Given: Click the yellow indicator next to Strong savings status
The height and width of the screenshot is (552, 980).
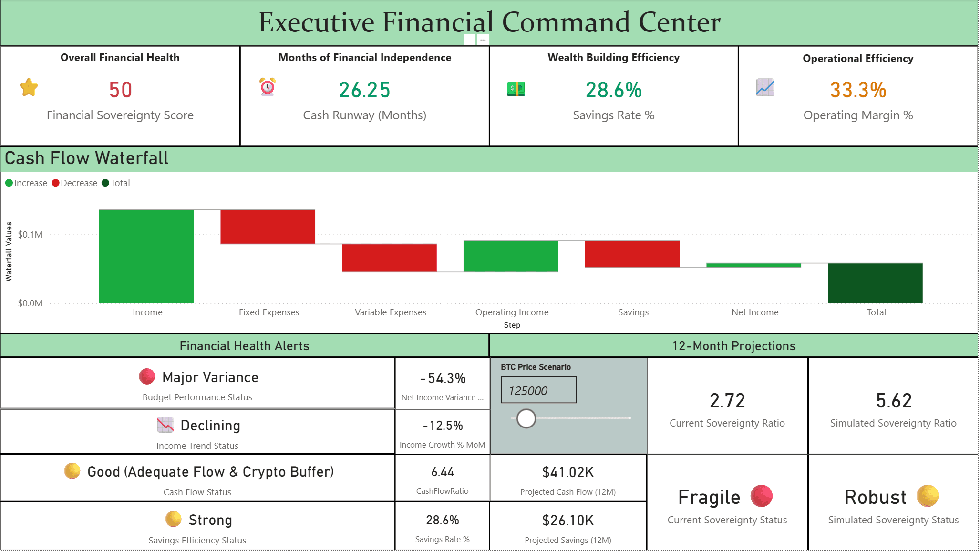Looking at the screenshot, I should click(174, 519).
